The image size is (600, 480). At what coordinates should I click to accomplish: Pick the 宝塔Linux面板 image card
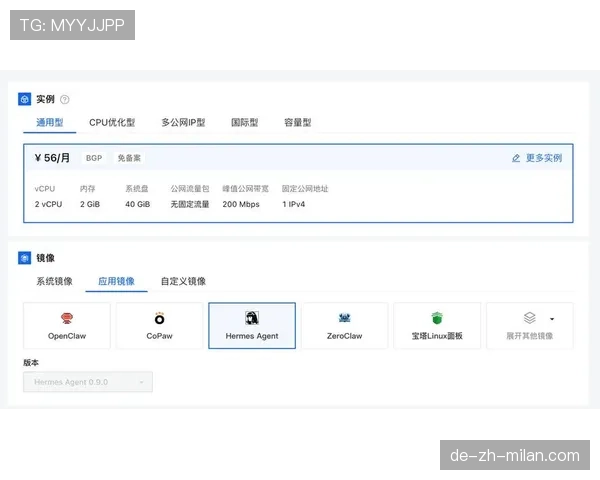click(437, 326)
